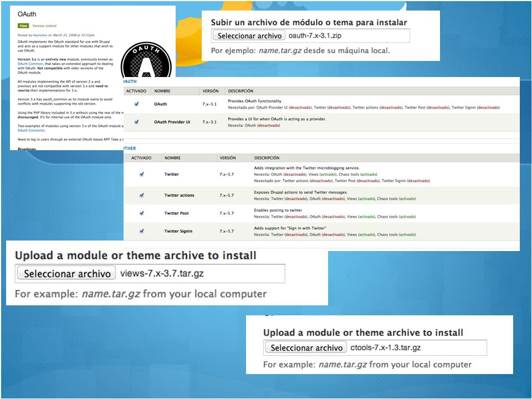Select the OAuth Provider UI module name
This screenshot has height=399, width=532.
pos(172,122)
